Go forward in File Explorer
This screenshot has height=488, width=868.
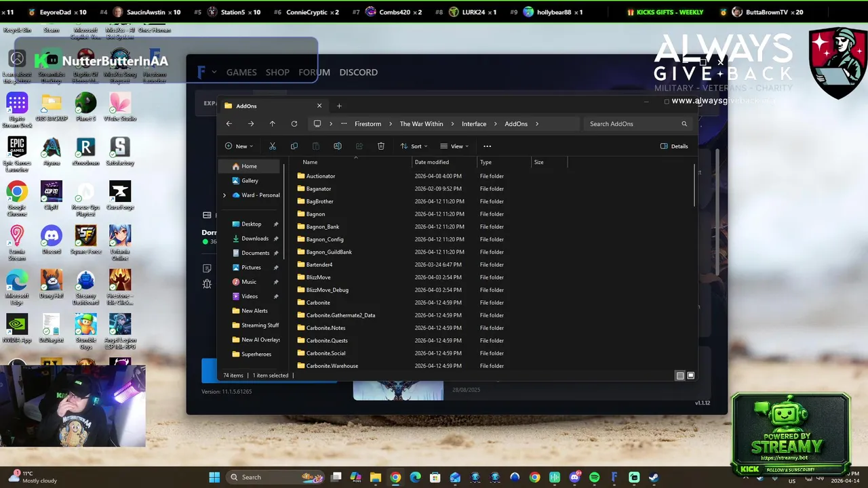251,124
